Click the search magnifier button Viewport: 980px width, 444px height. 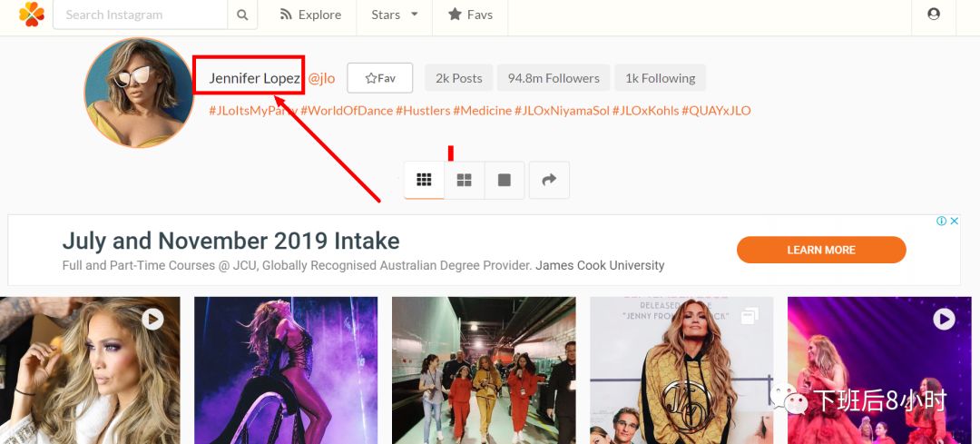click(242, 15)
